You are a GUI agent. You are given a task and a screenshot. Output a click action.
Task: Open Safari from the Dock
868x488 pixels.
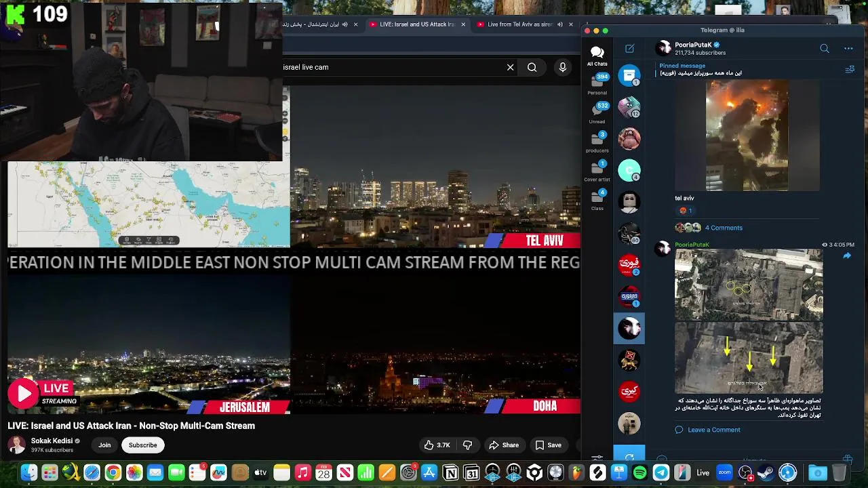click(x=92, y=472)
